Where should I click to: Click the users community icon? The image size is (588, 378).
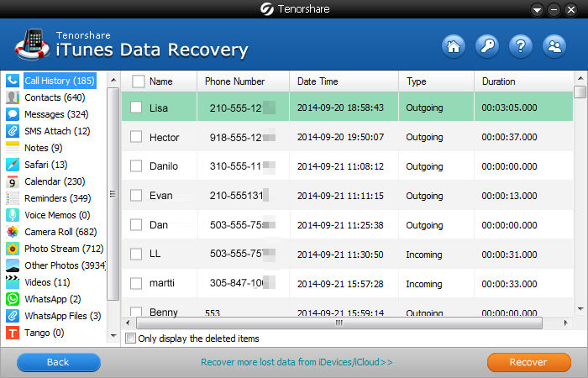554,46
